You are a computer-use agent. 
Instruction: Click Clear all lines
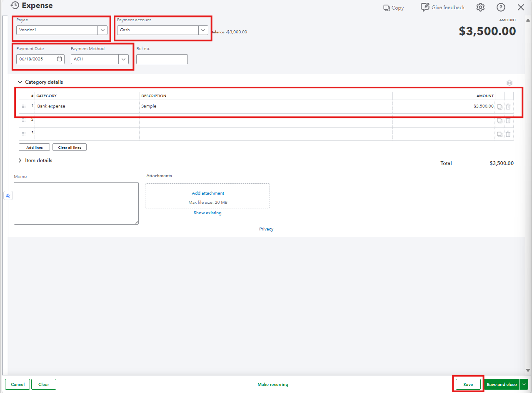click(x=70, y=147)
